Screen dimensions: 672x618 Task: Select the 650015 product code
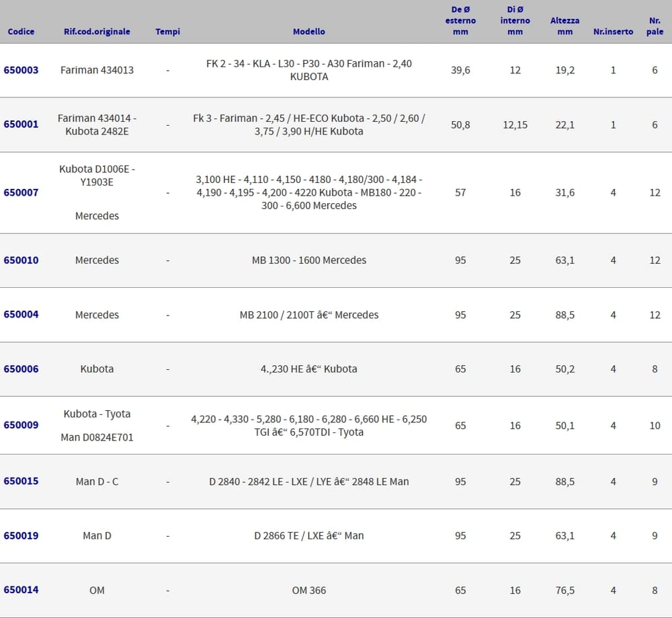(x=22, y=481)
